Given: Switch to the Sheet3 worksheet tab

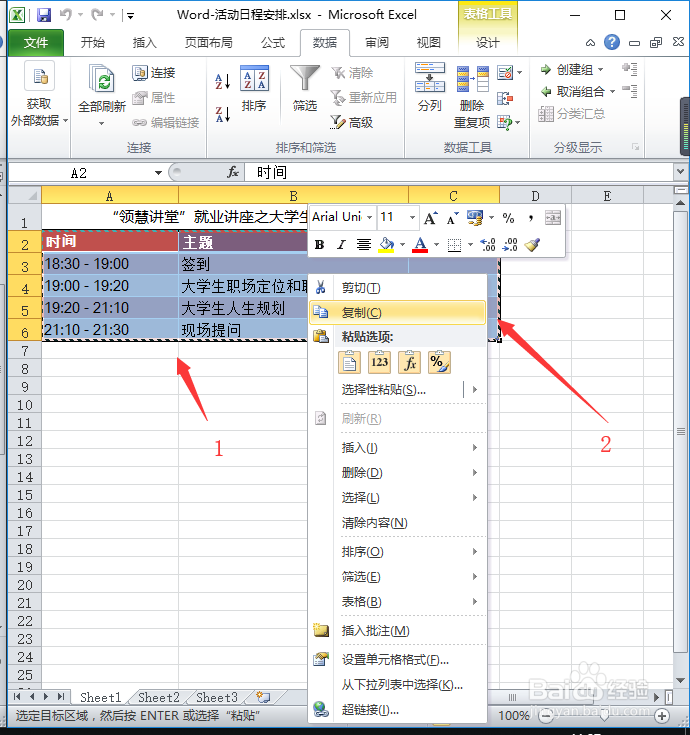Looking at the screenshot, I should click(217, 698).
